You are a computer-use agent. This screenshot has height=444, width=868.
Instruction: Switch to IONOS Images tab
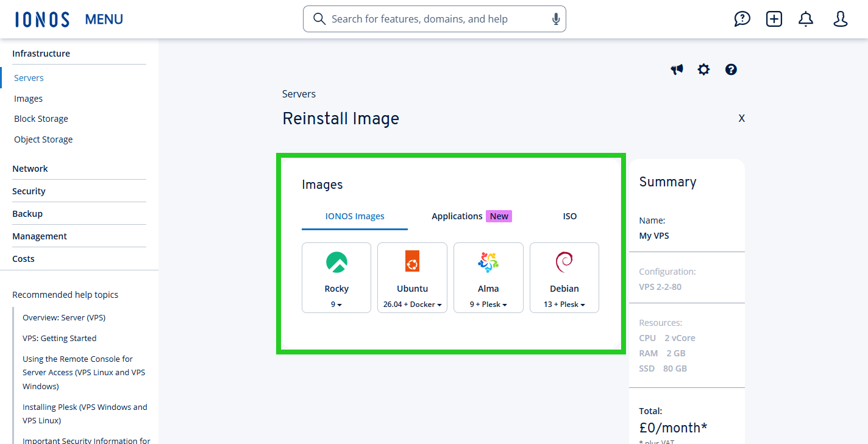355,216
